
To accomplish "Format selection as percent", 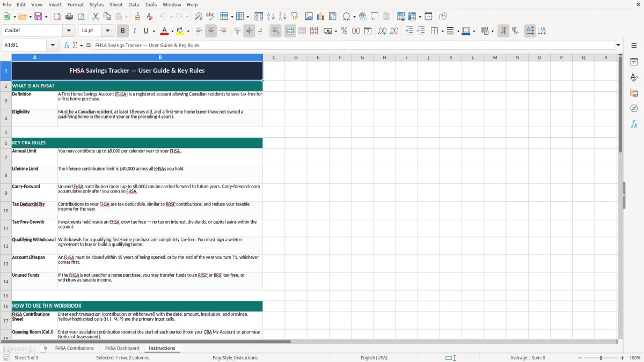I will [344, 31].
